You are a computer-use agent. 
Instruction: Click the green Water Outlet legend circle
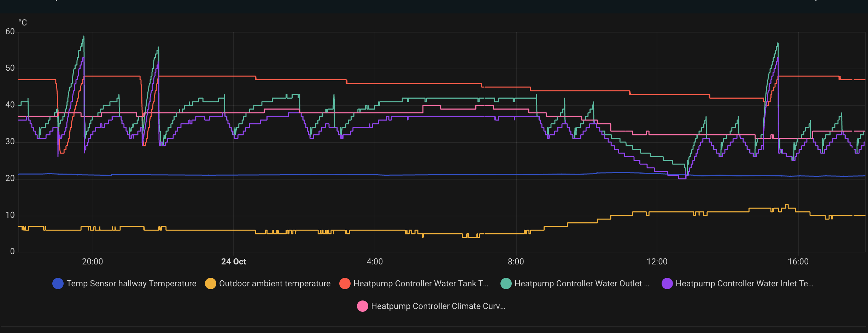point(506,284)
